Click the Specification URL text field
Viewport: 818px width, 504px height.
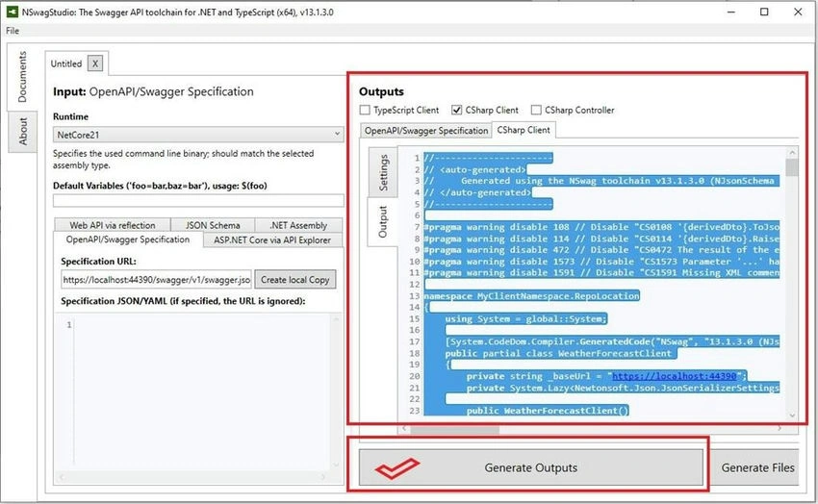[157, 280]
